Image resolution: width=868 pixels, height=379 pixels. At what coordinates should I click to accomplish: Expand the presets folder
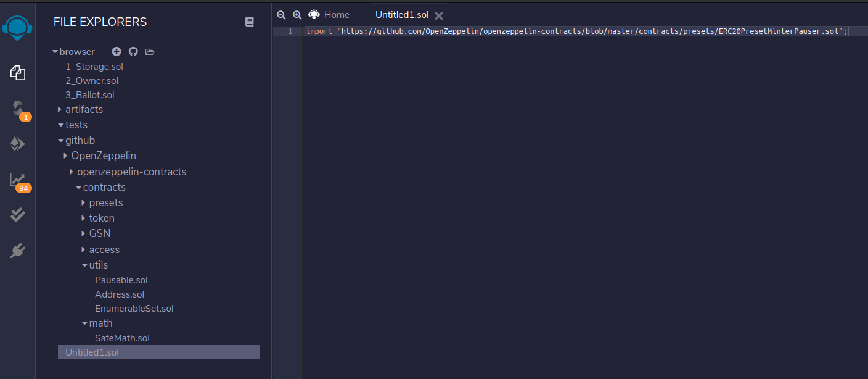[x=105, y=202]
